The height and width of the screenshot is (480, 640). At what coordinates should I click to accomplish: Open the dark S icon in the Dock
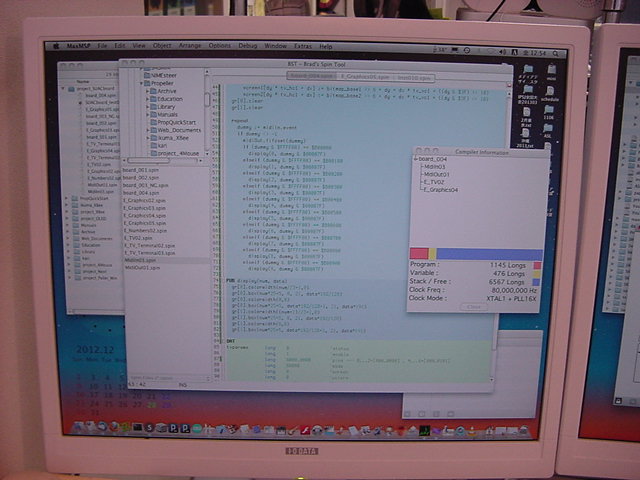pos(149,428)
